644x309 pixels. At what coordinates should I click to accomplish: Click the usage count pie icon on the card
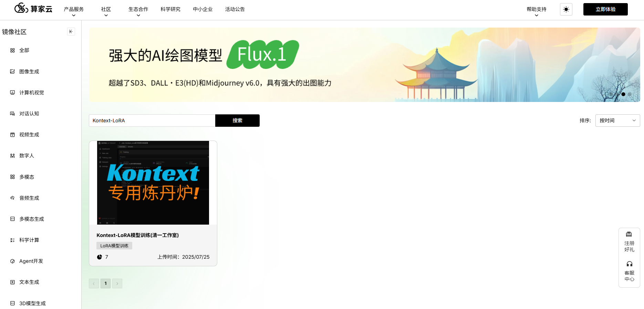(100, 257)
